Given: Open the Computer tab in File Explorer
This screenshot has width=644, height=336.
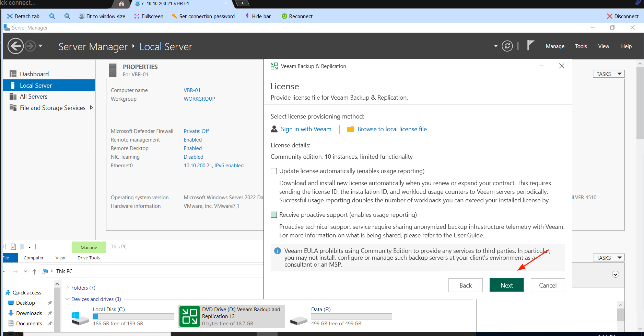Looking at the screenshot, I should [34, 258].
